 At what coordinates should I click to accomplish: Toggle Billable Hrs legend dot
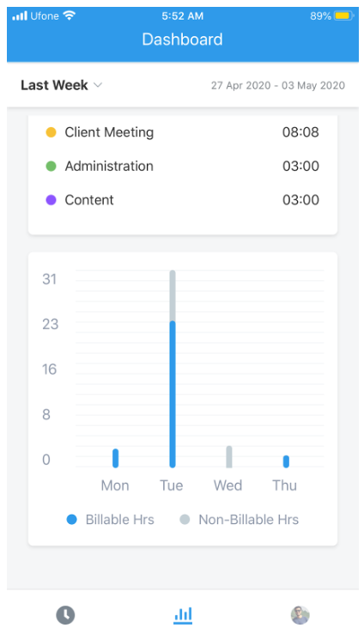point(71,520)
